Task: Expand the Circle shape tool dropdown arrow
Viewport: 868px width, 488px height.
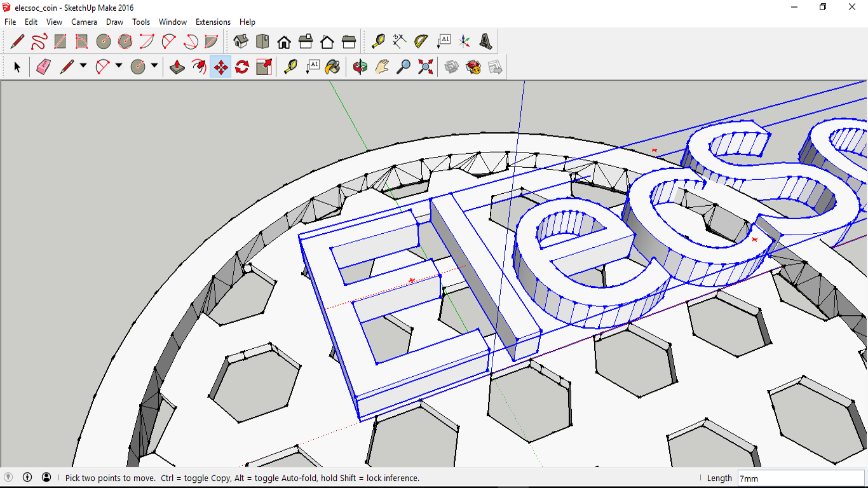Action: click(154, 66)
